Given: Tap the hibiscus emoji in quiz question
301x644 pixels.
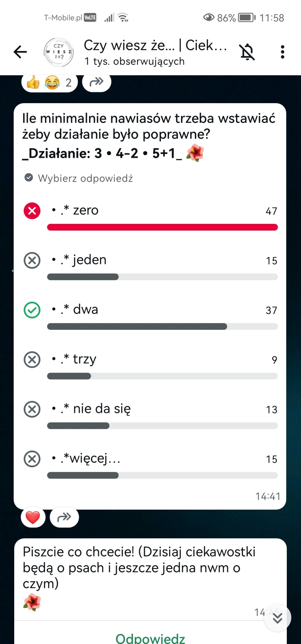Looking at the screenshot, I should click(195, 153).
